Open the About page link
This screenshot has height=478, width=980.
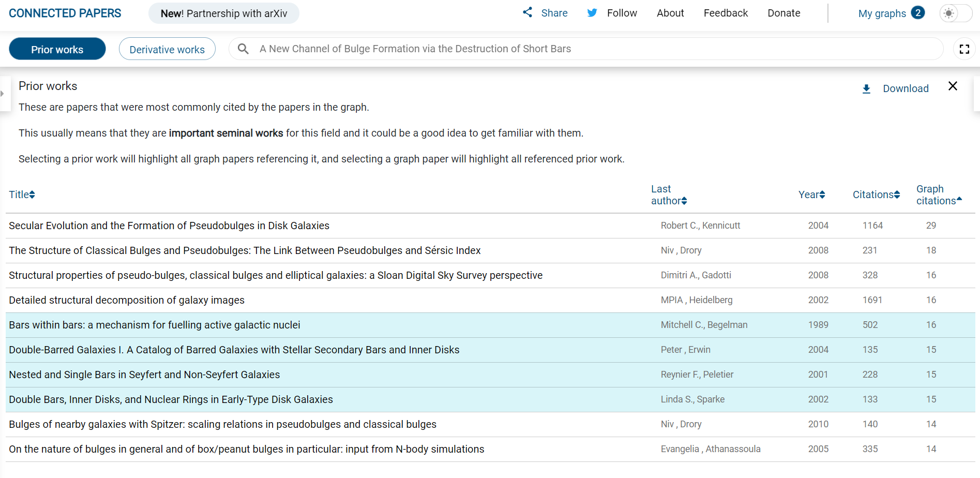tap(670, 13)
